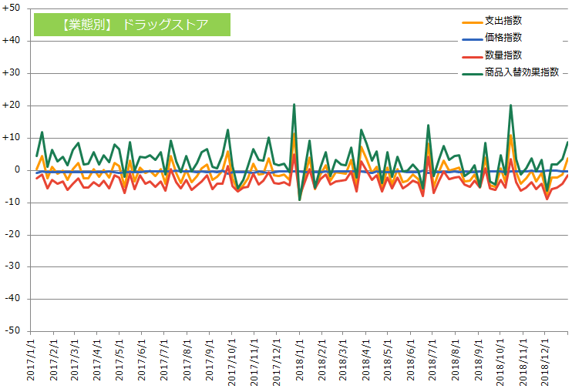The width and height of the screenshot is (572, 392).
Task: Click the orange 支出指数 legend line swatch
Action: point(473,22)
